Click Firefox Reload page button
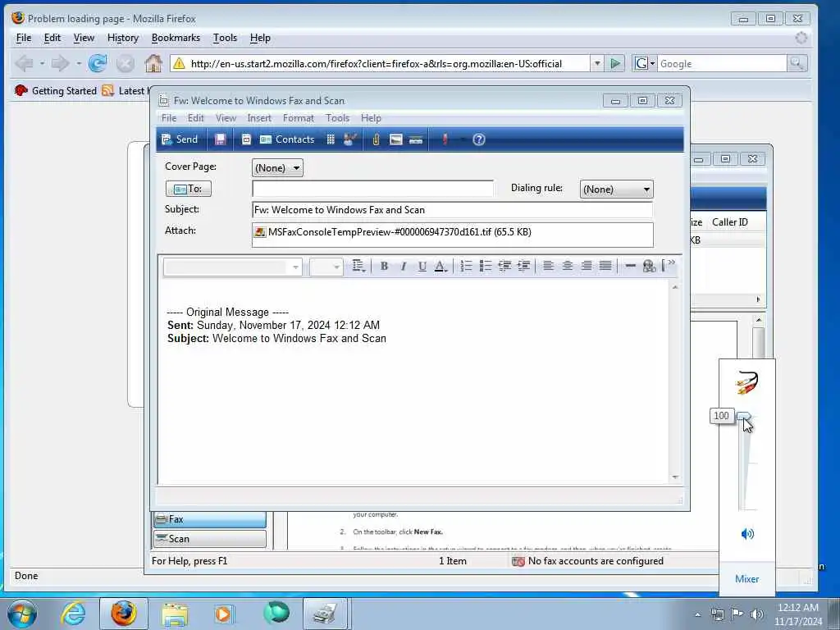 [98, 64]
